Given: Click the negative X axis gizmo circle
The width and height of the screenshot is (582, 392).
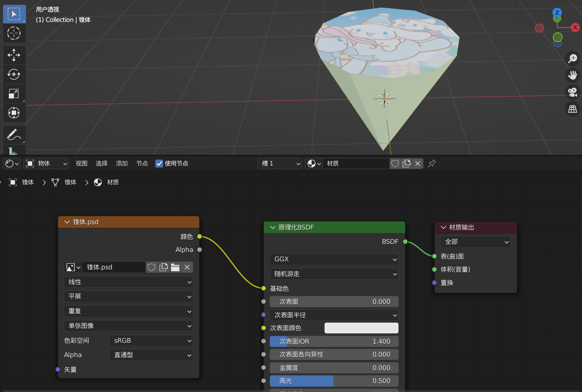Looking at the screenshot, I should [539, 28].
